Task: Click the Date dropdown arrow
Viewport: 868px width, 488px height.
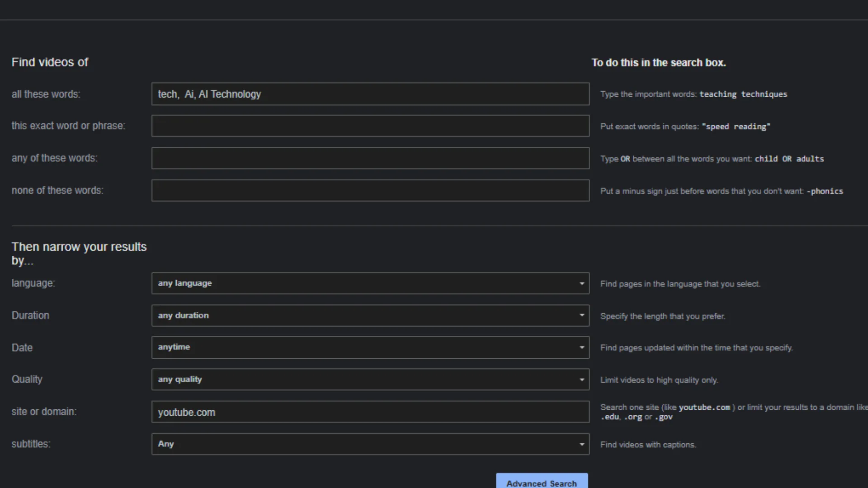Action: (x=582, y=347)
